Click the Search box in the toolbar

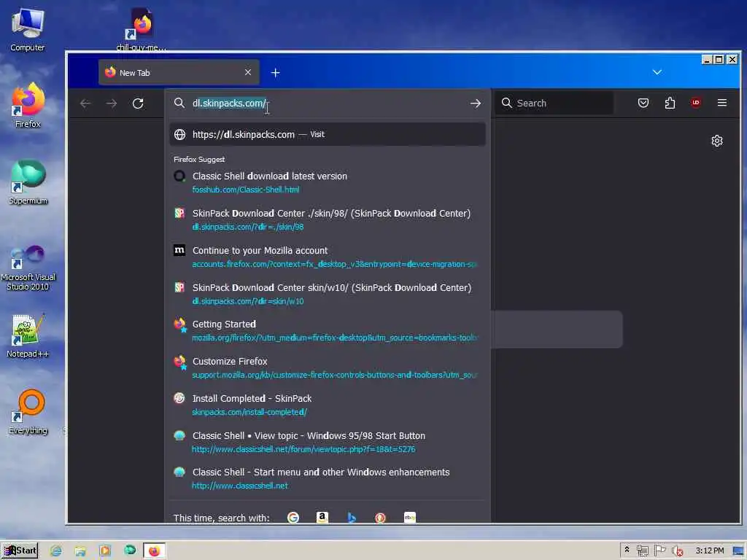click(555, 103)
